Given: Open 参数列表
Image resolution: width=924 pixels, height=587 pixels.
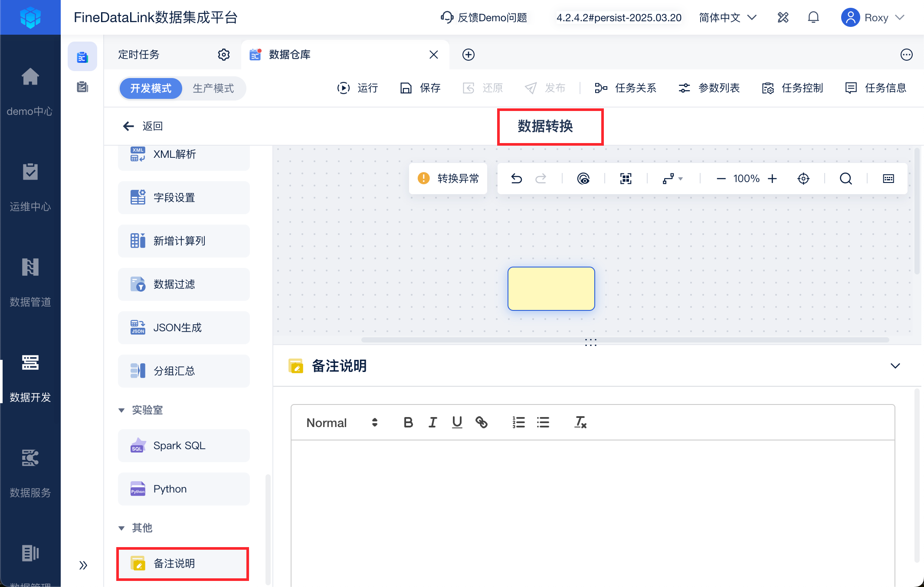Looking at the screenshot, I should [709, 88].
